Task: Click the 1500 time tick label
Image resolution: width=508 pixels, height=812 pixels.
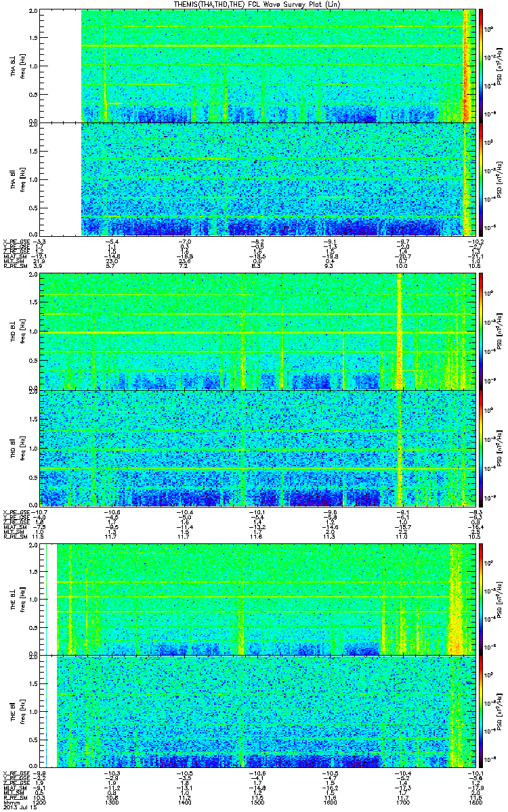Action: (257, 802)
